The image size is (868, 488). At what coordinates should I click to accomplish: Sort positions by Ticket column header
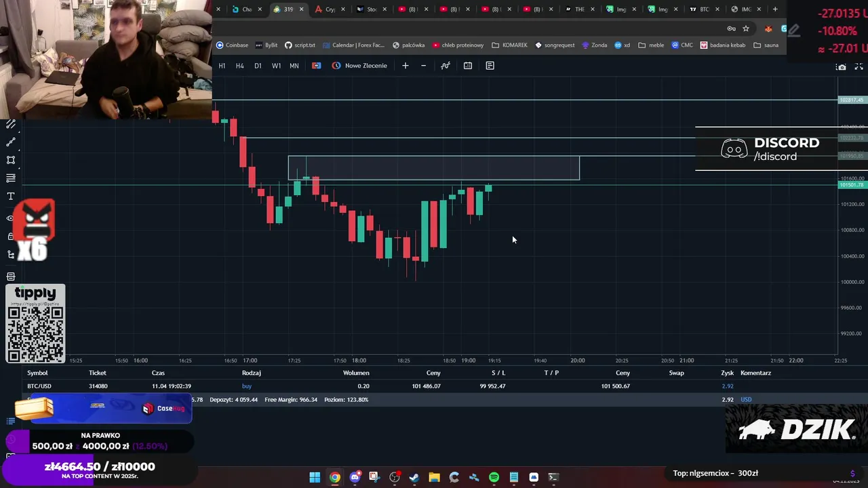coord(97,373)
